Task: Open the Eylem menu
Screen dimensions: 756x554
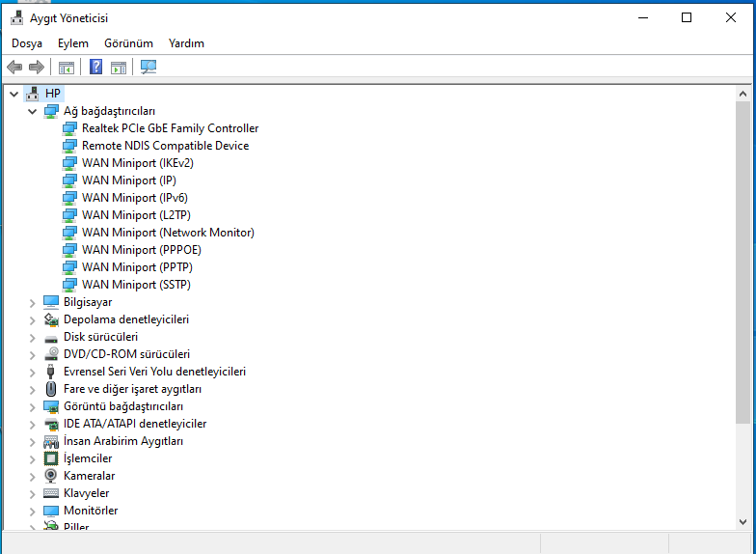Action: [73, 43]
